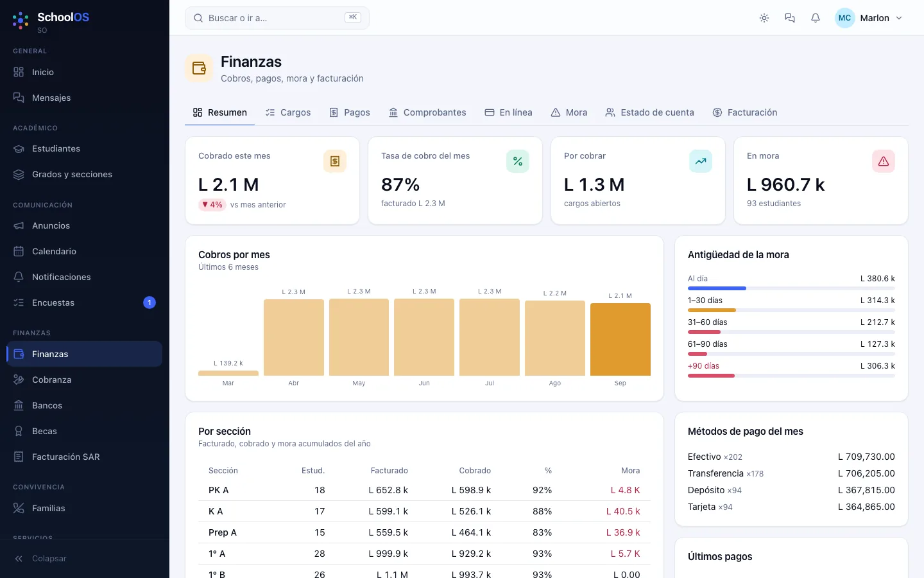Viewport: 924px width, 578px height.
Task: Open the En línea tab
Action: tap(508, 112)
